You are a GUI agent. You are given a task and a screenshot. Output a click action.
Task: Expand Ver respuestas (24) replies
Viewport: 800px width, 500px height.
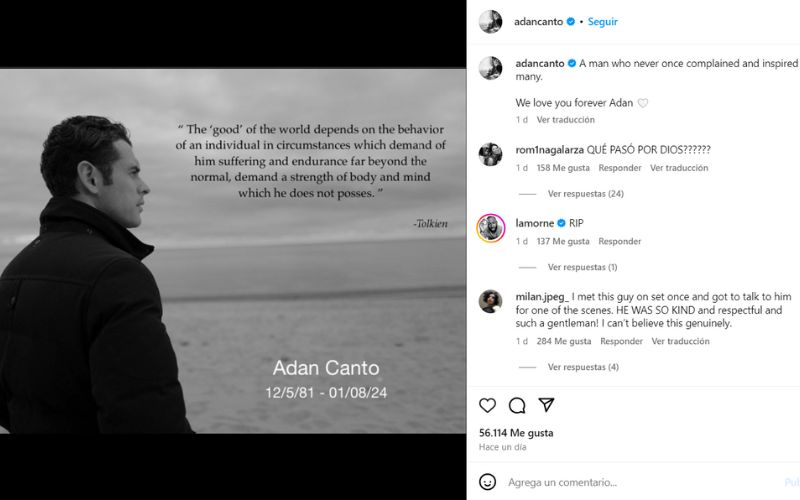click(x=586, y=193)
